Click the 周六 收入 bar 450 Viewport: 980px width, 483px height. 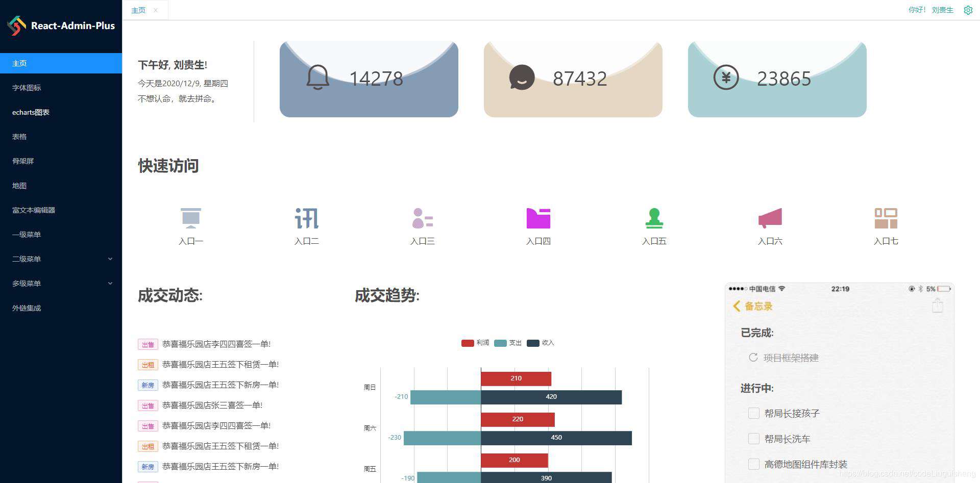pos(556,438)
